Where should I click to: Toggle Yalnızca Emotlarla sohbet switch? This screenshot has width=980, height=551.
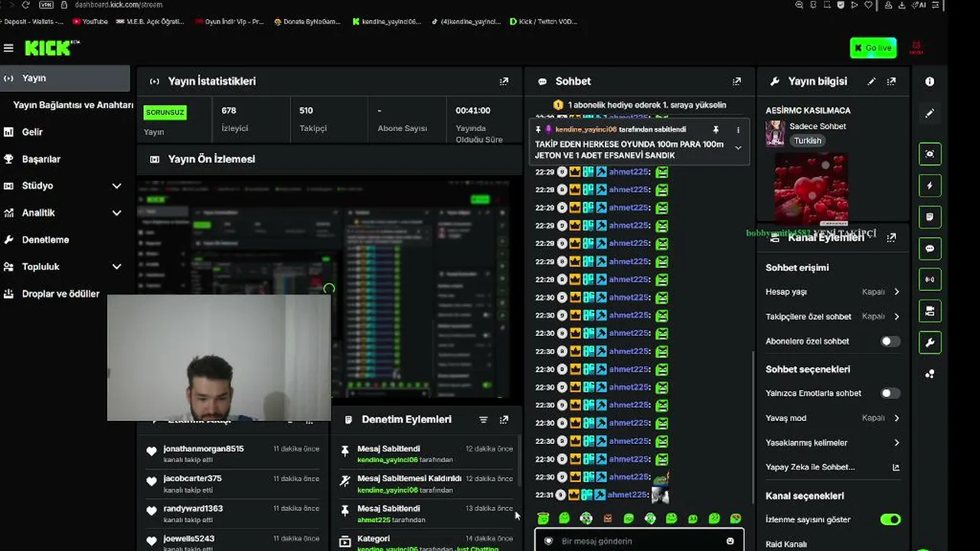tap(890, 393)
